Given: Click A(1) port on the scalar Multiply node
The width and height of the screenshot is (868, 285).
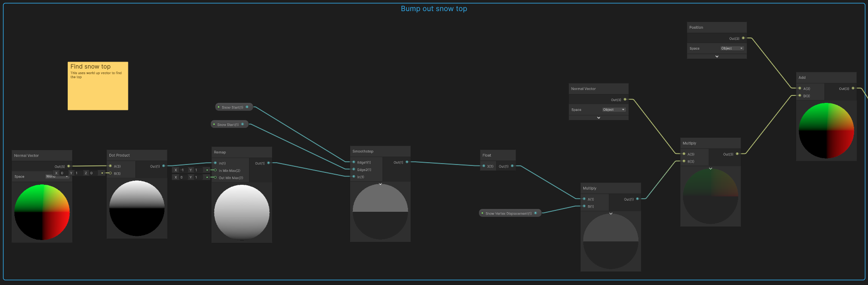Looking at the screenshot, I should point(584,199).
